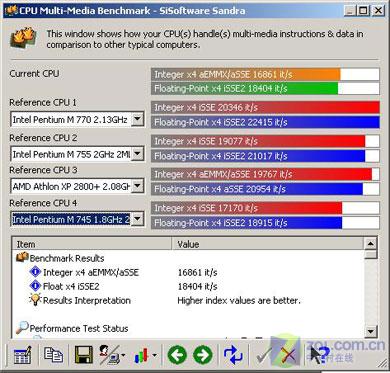This screenshot has height=373, width=390.
Task: Click the results list scrollbar thumb
Action: click(x=371, y=255)
